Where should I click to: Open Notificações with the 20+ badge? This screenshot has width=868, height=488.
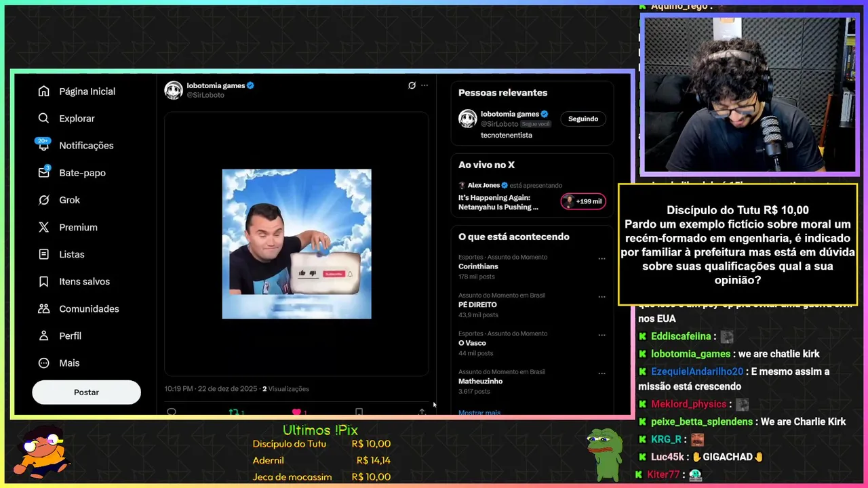click(75, 145)
